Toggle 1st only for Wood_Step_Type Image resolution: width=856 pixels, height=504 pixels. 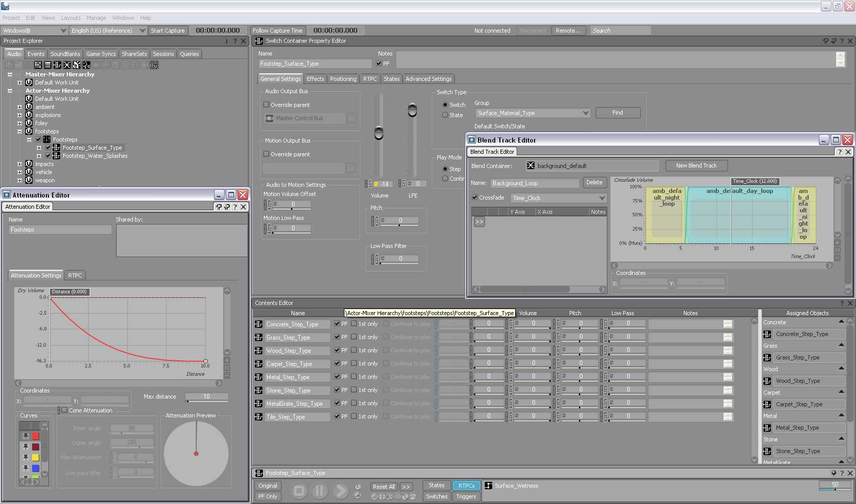[x=354, y=350]
